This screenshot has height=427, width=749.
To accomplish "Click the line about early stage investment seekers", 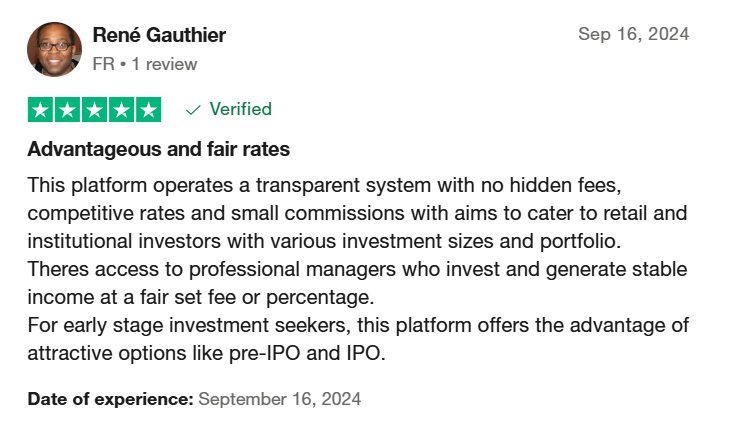I will click(358, 325).
